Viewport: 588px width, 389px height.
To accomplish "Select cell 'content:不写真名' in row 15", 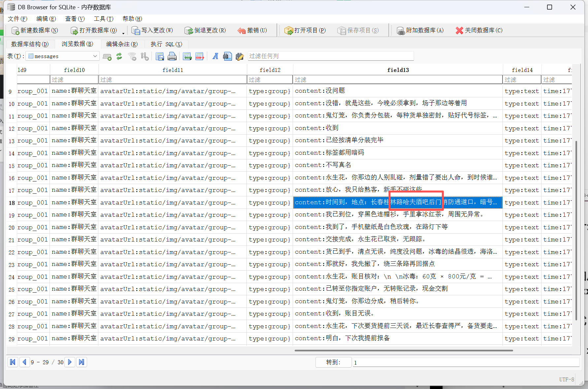I will pos(398,165).
